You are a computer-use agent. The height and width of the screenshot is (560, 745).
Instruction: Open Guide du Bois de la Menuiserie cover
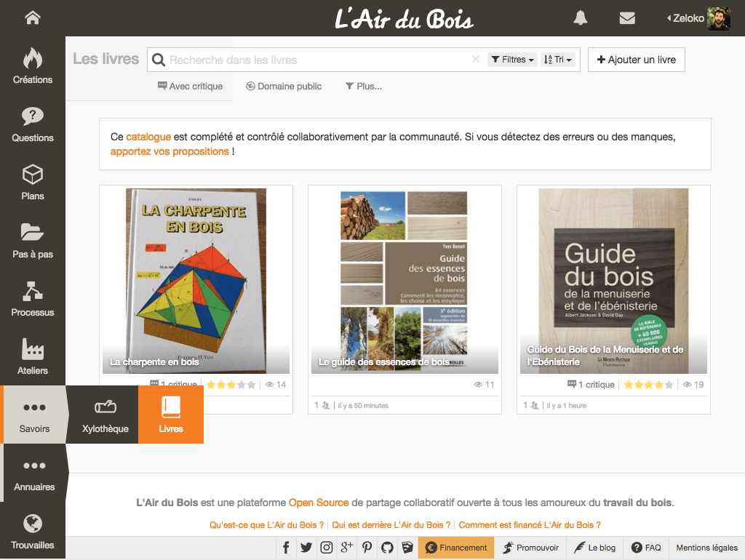[613, 281]
